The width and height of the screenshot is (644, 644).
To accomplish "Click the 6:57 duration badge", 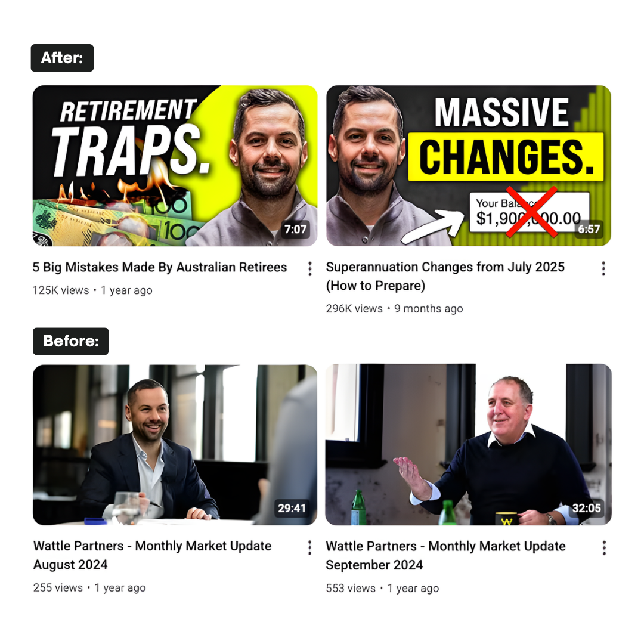I will tap(589, 229).
